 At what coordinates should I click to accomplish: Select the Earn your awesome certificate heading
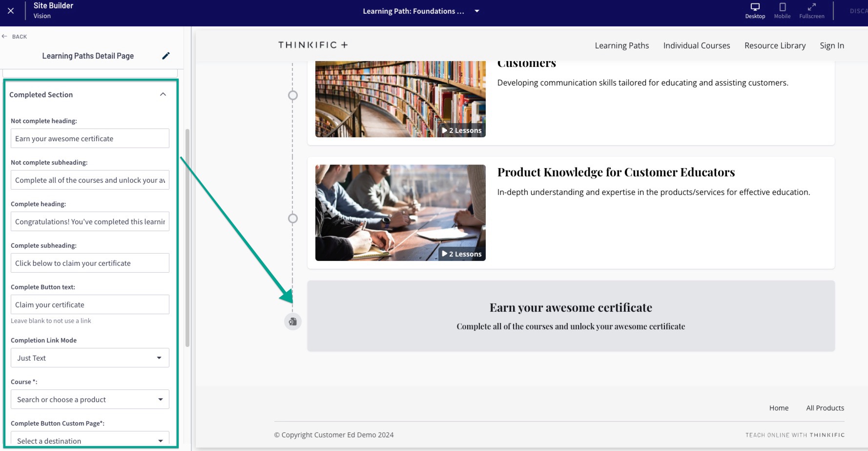(x=571, y=307)
